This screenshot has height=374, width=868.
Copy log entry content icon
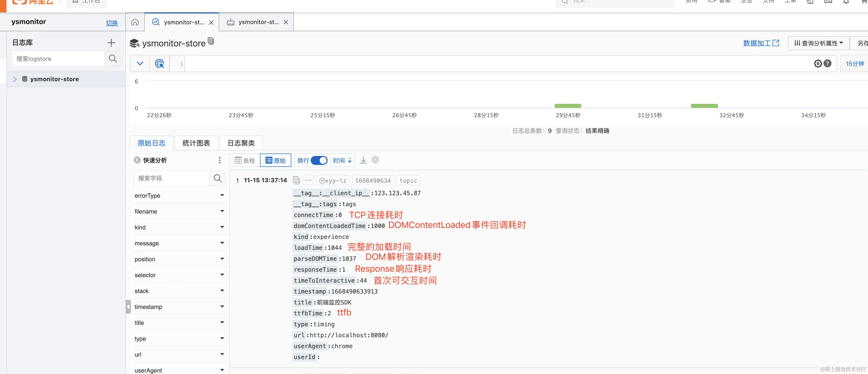pos(296,180)
